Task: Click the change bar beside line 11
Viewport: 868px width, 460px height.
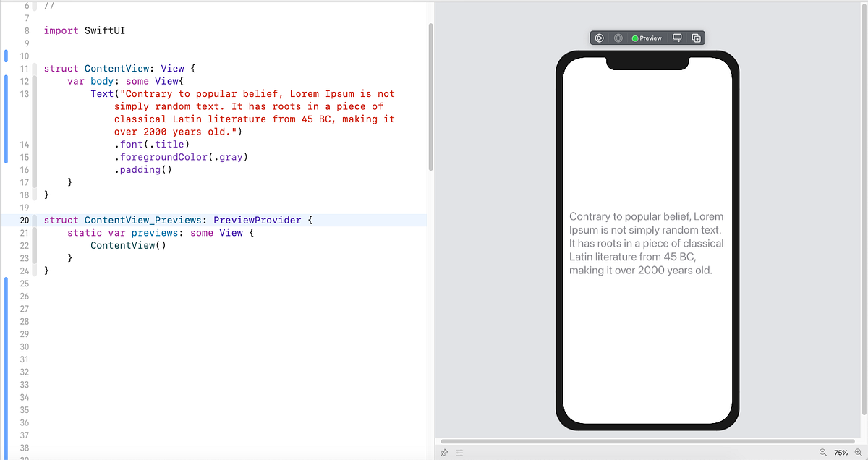Action: [x=7, y=68]
